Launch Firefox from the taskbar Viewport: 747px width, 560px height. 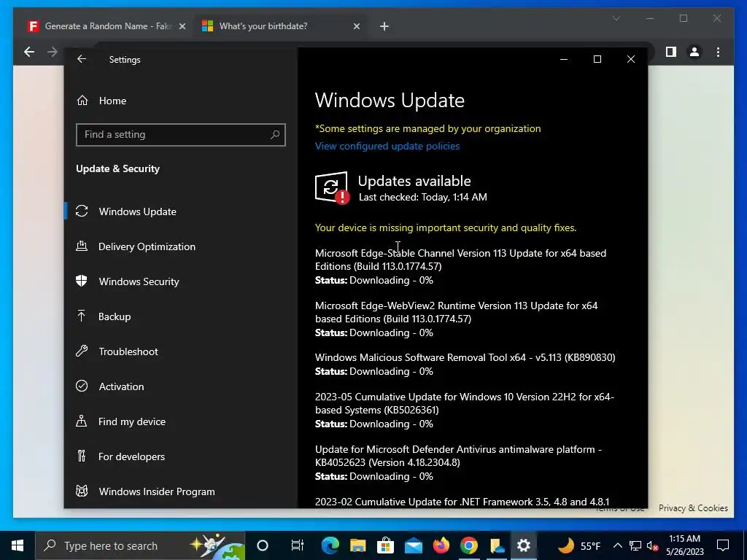pyautogui.click(x=441, y=545)
